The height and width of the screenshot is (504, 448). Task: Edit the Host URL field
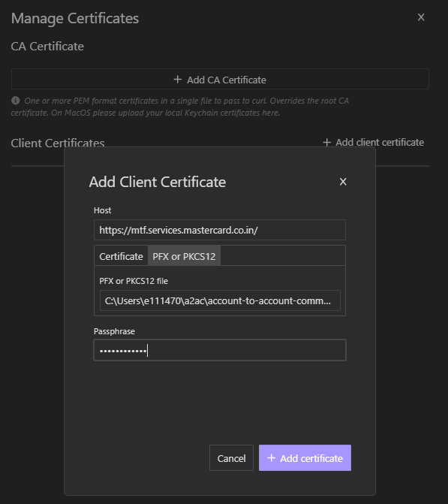coord(220,230)
